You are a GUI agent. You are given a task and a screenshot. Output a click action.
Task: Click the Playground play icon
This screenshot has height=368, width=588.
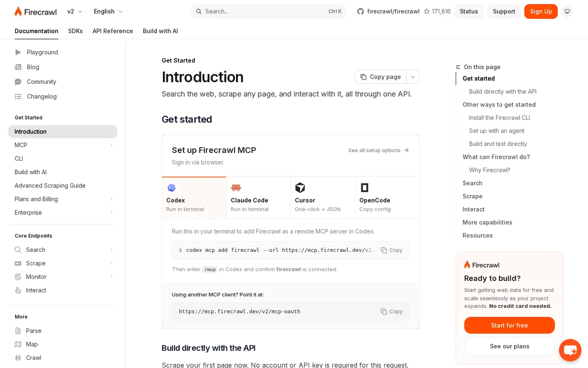[18, 52]
